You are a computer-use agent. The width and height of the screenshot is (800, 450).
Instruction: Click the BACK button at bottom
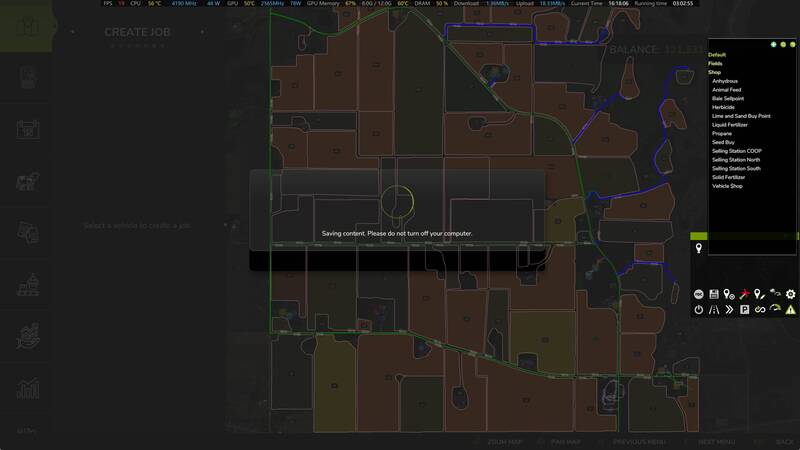pyautogui.click(x=784, y=442)
